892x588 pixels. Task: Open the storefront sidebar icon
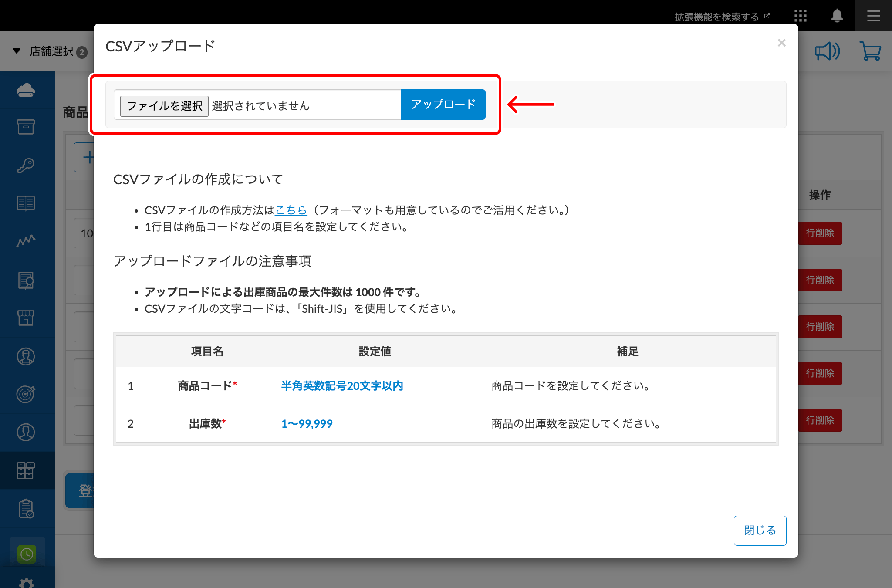(x=26, y=318)
